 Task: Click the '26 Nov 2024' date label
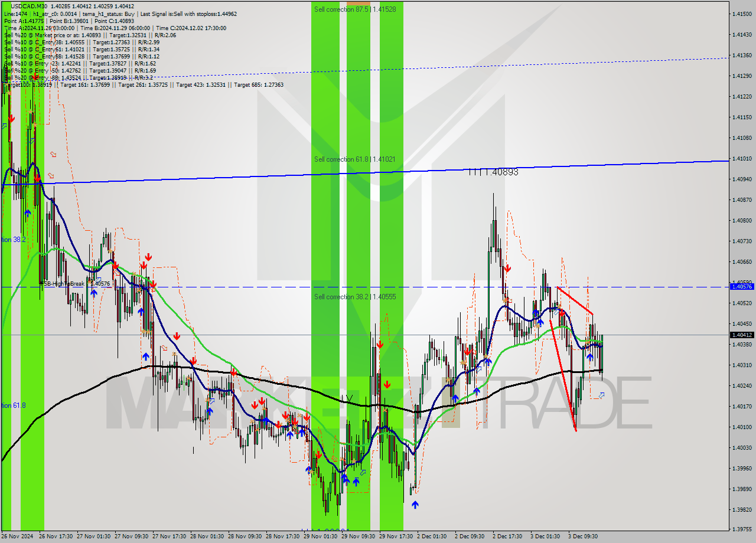[x=18, y=537]
